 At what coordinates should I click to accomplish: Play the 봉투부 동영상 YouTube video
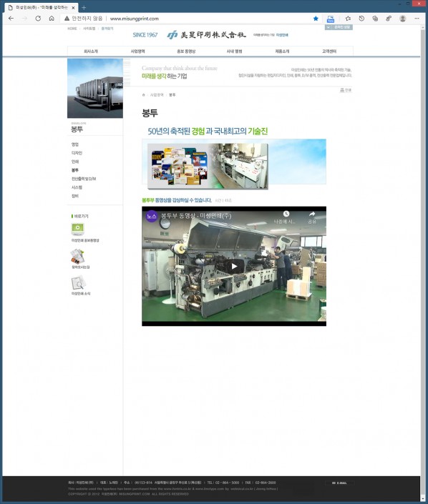(234, 266)
